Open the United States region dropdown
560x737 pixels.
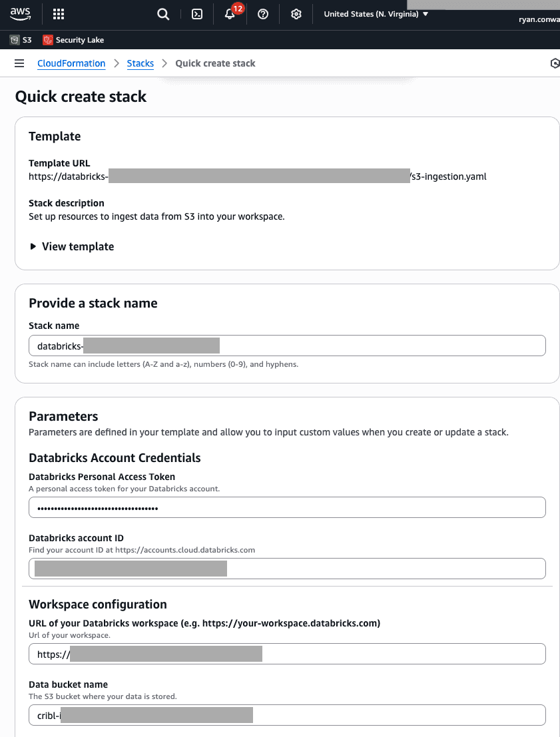tap(376, 14)
